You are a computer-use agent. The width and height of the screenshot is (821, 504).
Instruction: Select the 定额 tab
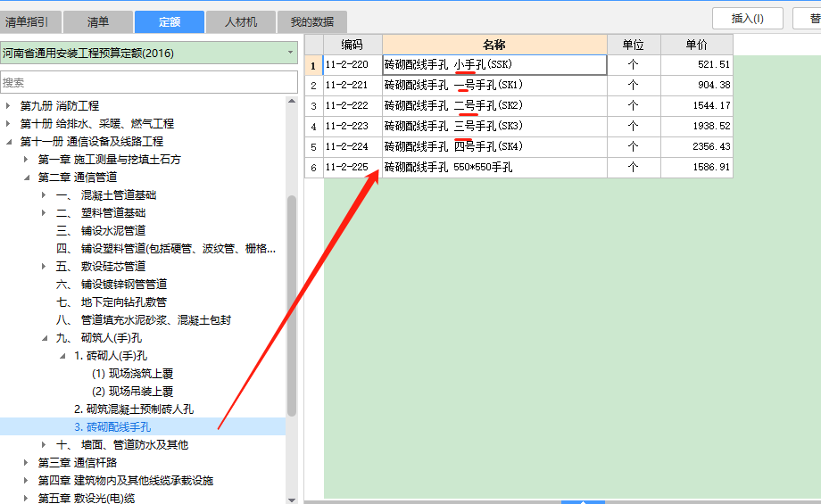coord(170,22)
